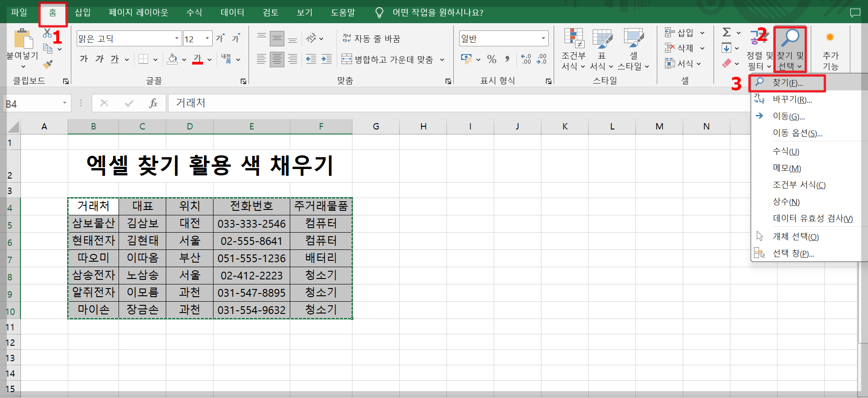The image size is (868, 398).
Task: Click the formula bar containing 거래처
Action: pos(459,103)
